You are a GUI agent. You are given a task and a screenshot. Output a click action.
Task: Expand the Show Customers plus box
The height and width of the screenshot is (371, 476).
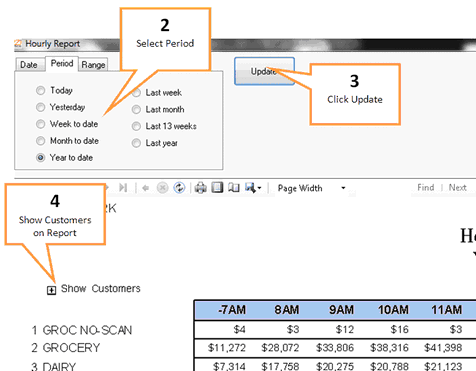51,290
